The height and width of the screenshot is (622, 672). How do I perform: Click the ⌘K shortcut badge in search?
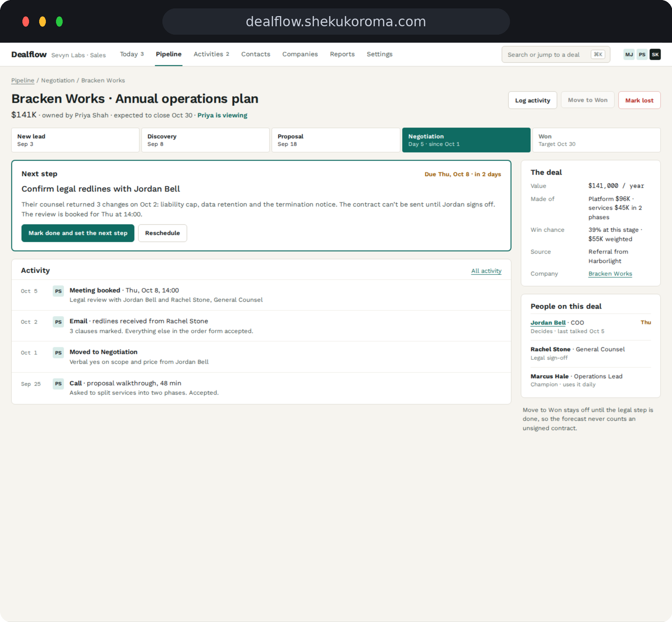click(x=598, y=54)
